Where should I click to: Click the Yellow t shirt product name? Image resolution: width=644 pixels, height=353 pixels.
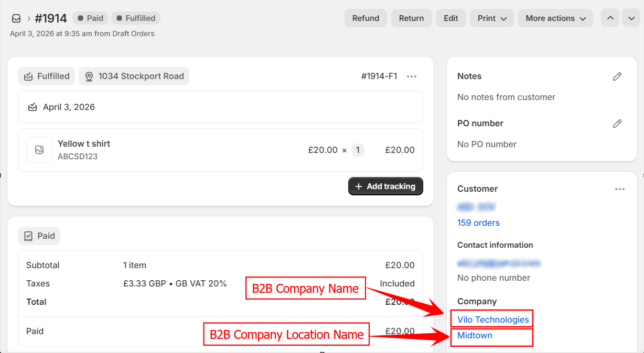point(84,144)
